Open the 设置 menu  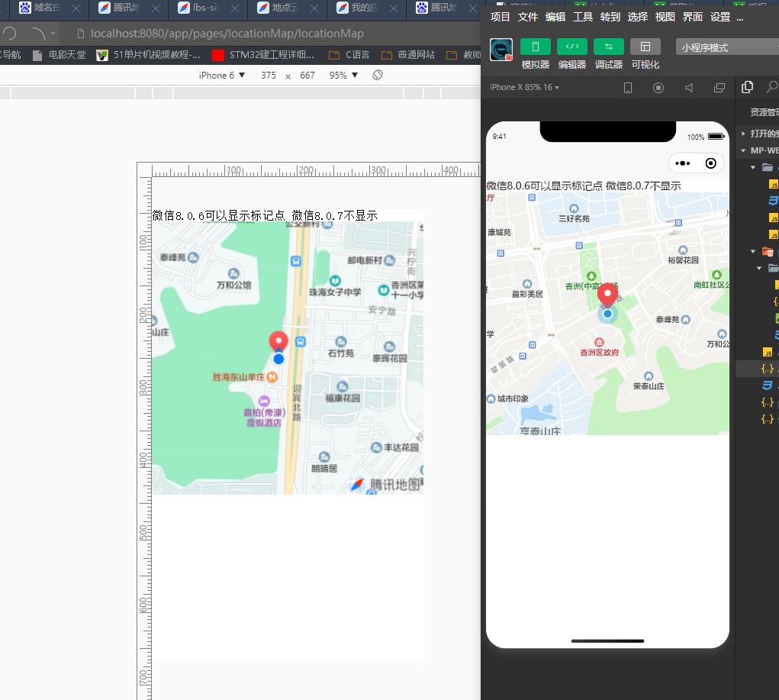click(x=719, y=17)
